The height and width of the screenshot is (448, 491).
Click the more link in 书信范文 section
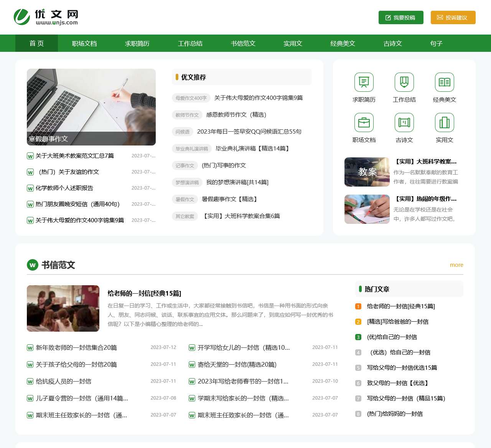(x=456, y=265)
